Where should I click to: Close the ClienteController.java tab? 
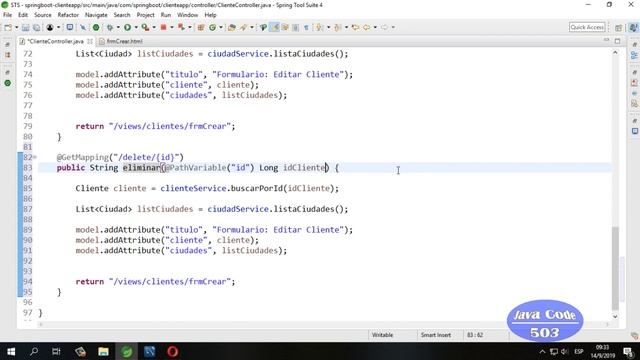[90, 41]
